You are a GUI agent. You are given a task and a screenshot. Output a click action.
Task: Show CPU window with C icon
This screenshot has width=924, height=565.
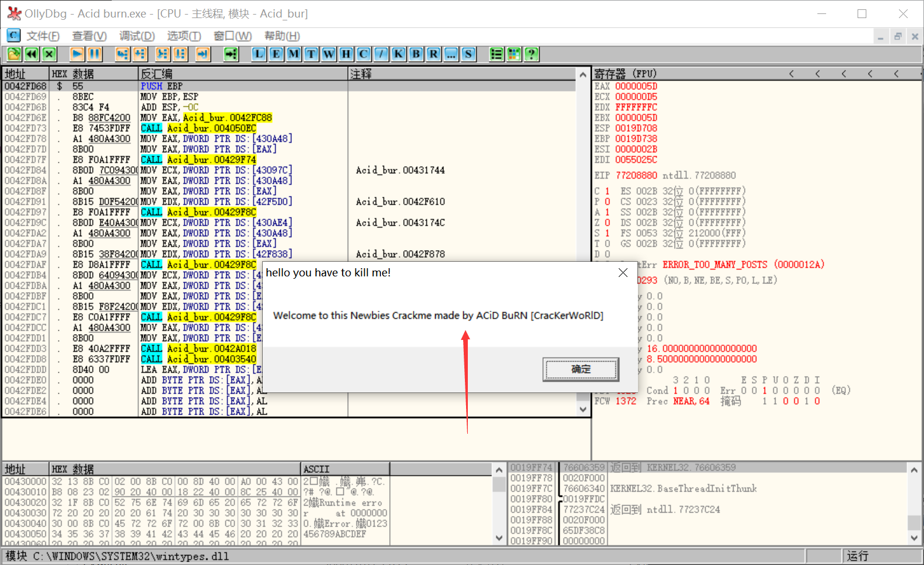364,54
